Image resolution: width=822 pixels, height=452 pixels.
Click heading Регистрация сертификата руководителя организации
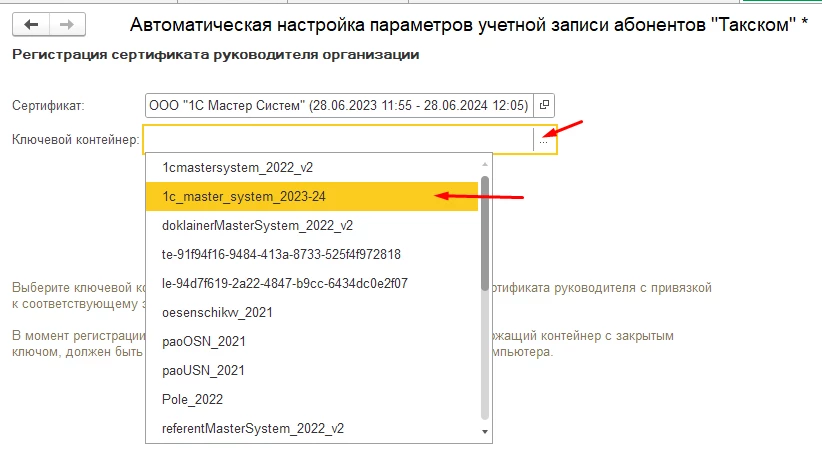pos(215,55)
